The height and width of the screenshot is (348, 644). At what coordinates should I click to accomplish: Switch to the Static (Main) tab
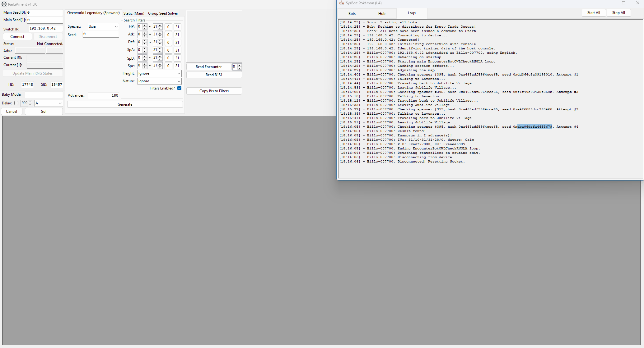coord(133,13)
